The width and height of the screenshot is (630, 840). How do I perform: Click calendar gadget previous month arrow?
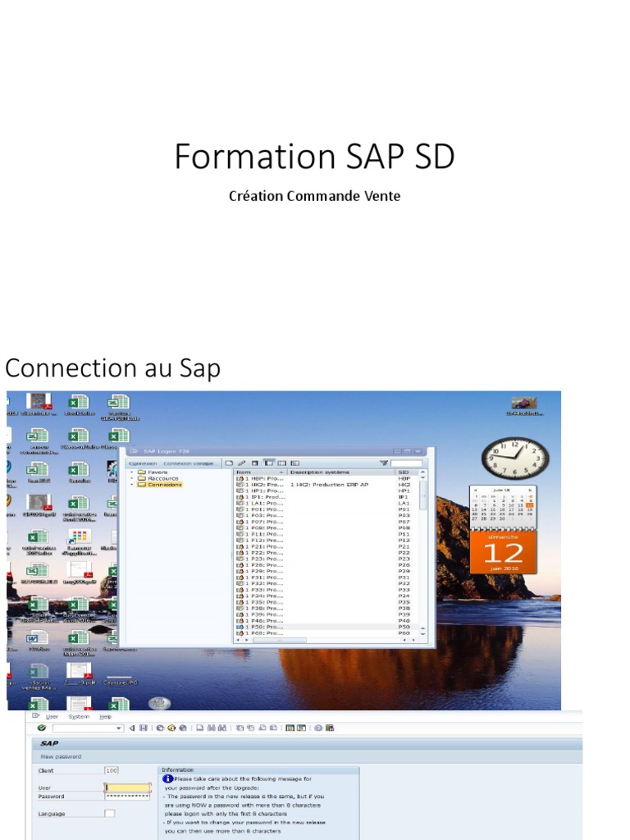tap(475, 491)
